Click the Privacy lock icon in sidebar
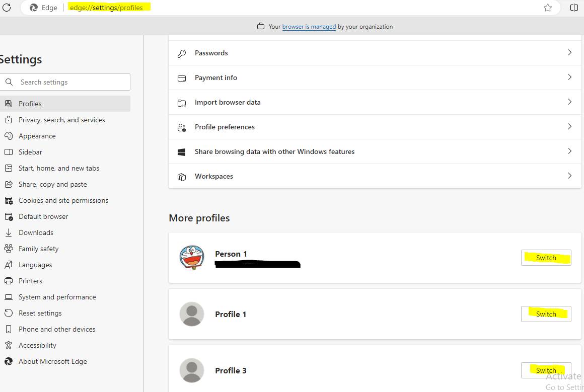Viewport: 584px width, 392px height. point(9,120)
